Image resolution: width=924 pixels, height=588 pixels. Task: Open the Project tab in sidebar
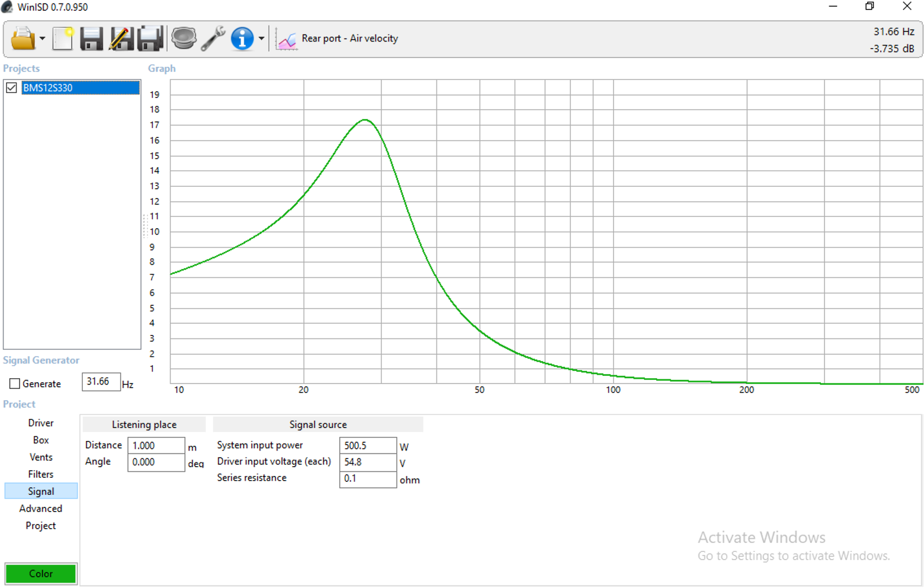[41, 526]
